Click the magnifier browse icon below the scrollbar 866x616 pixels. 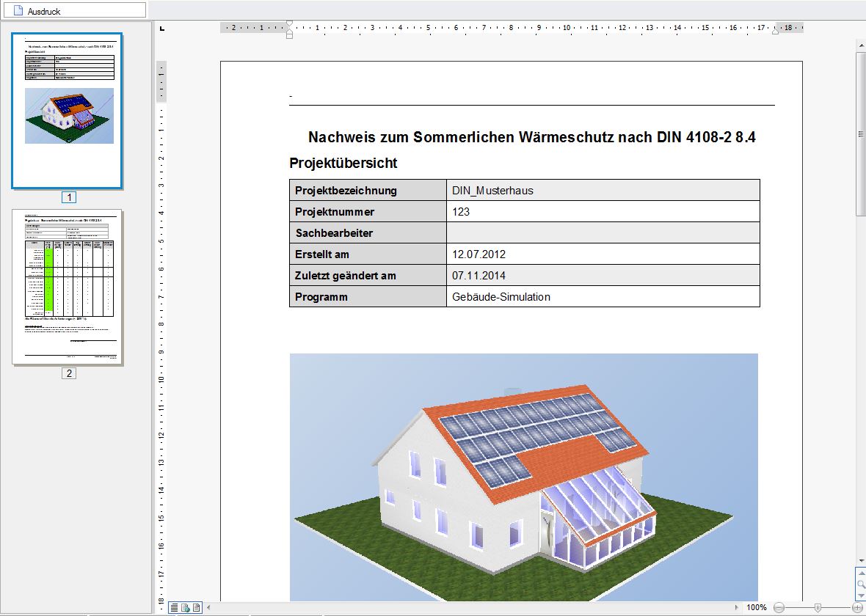(x=861, y=584)
